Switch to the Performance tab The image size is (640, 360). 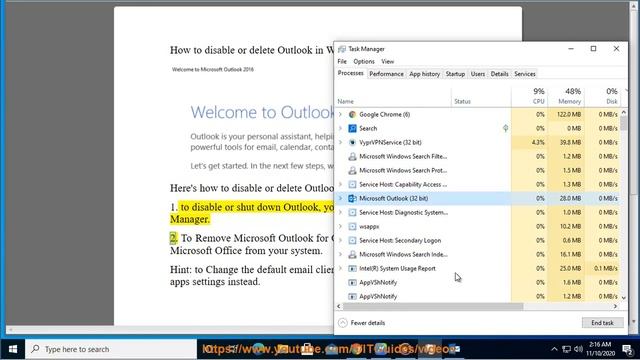coord(386,74)
